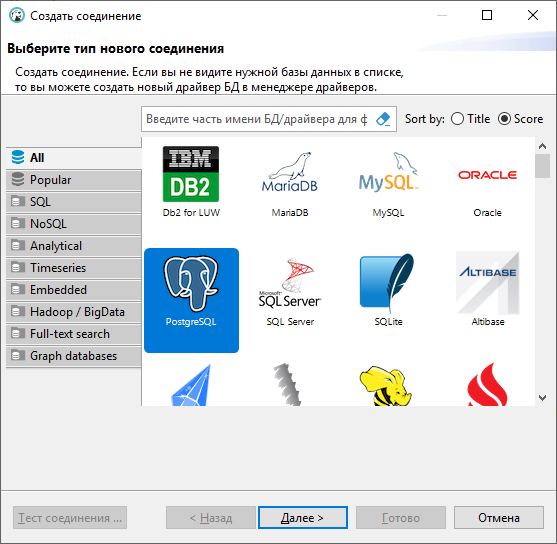Select the yellow Hive bee icon
The image size is (557, 544).
[x=385, y=386]
